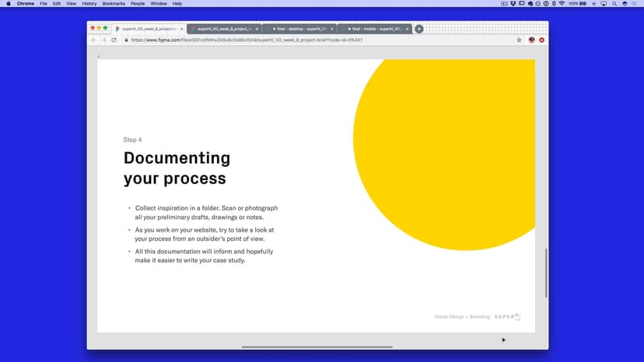Select the first superhi_VD_week_8_project tab

click(x=149, y=30)
